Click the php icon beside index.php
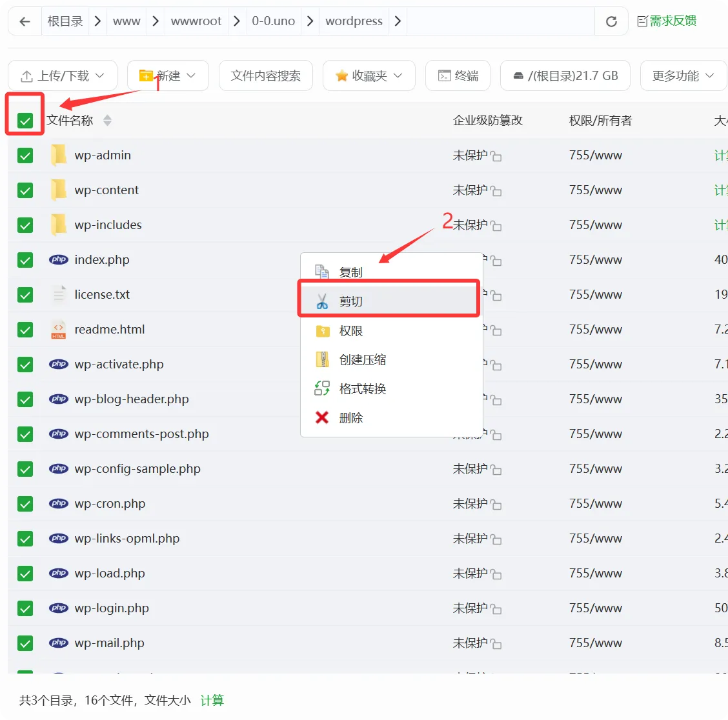The image size is (728, 720). point(59,259)
